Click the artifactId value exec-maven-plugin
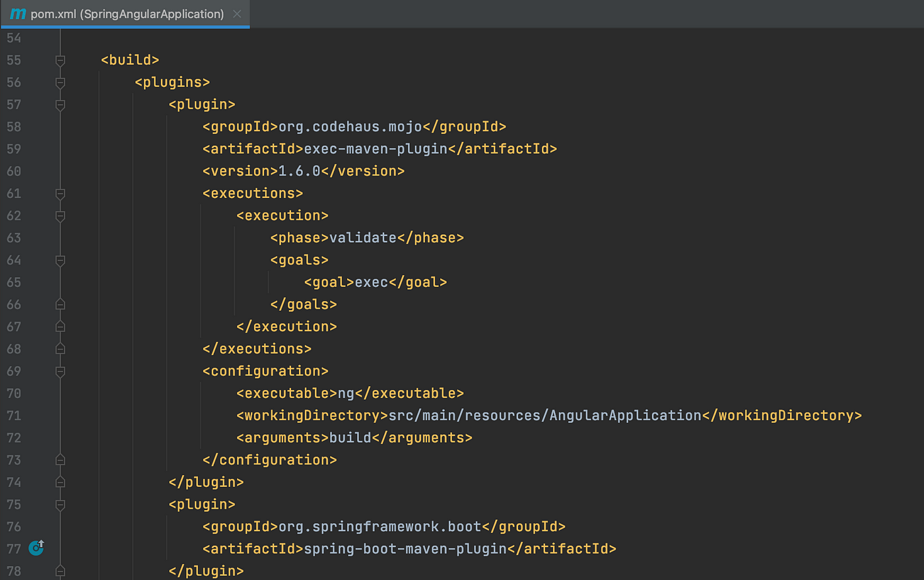 click(376, 149)
